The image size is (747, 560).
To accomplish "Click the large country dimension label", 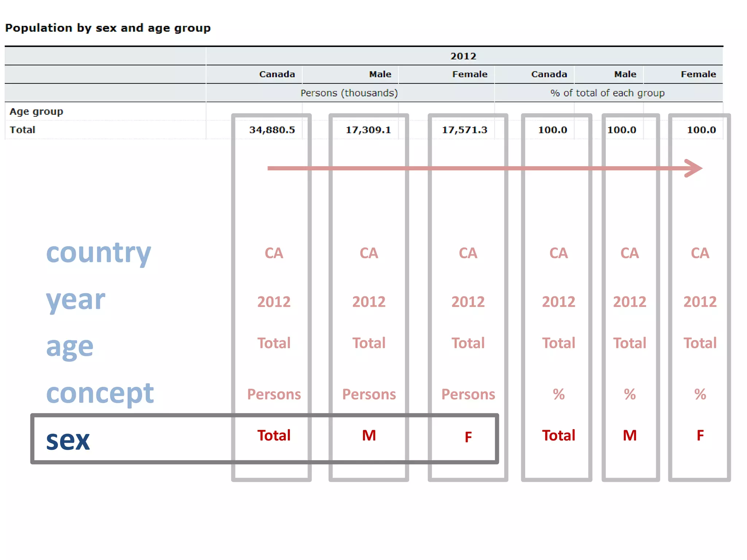I will tap(98, 253).
